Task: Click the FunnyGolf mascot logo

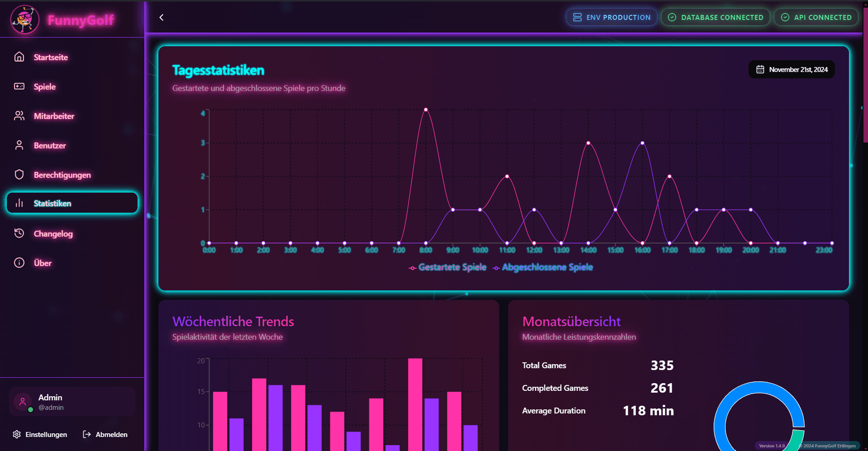Action: (25, 19)
